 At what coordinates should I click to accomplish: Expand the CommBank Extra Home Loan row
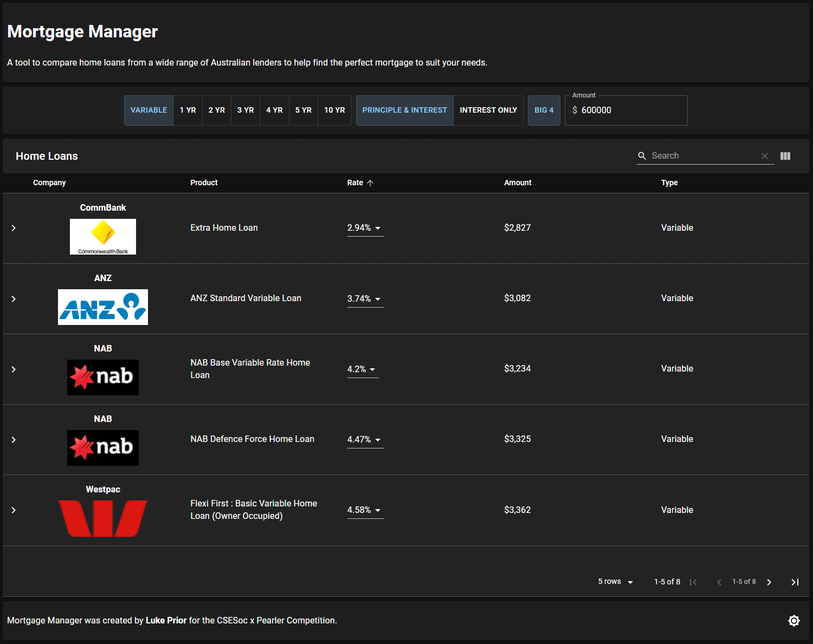14,228
